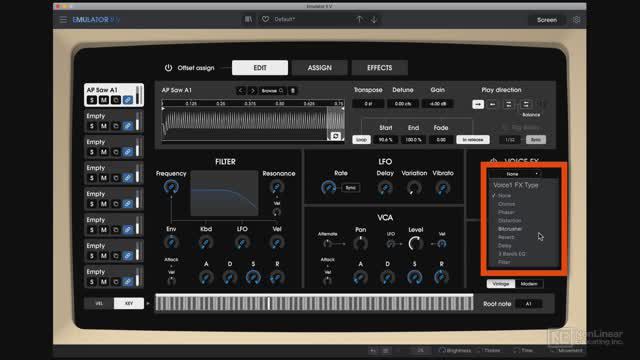Select the checked None FX type entry
This screenshot has height=360, width=640.
coord(504,196)
